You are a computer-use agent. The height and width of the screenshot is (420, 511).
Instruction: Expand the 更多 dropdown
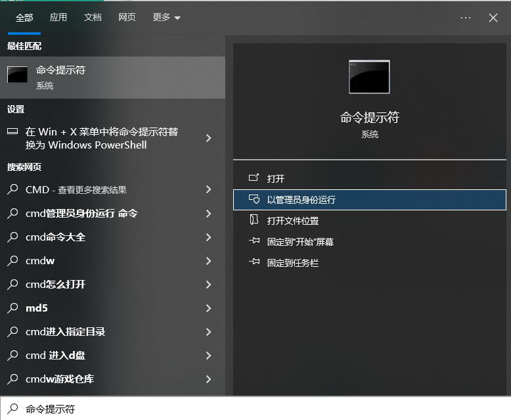[x=167, y=17]
